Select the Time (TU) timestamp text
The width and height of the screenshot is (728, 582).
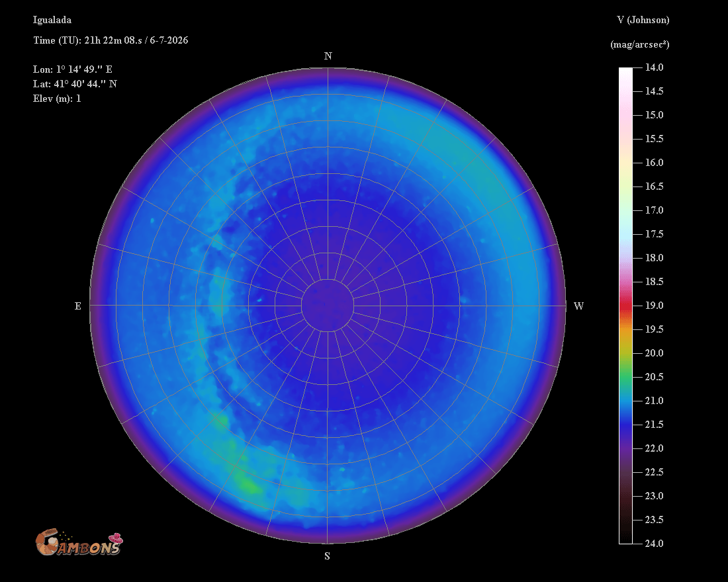coord(111,40)
